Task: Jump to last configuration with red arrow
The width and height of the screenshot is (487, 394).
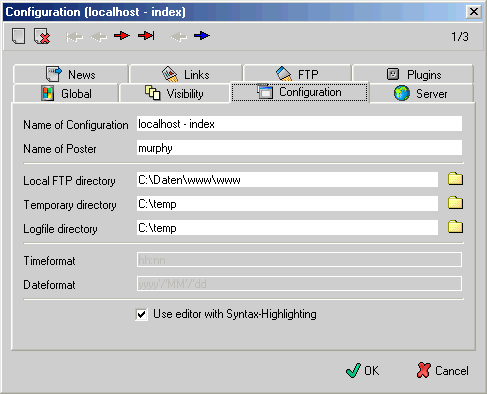Action: [146, 35]
